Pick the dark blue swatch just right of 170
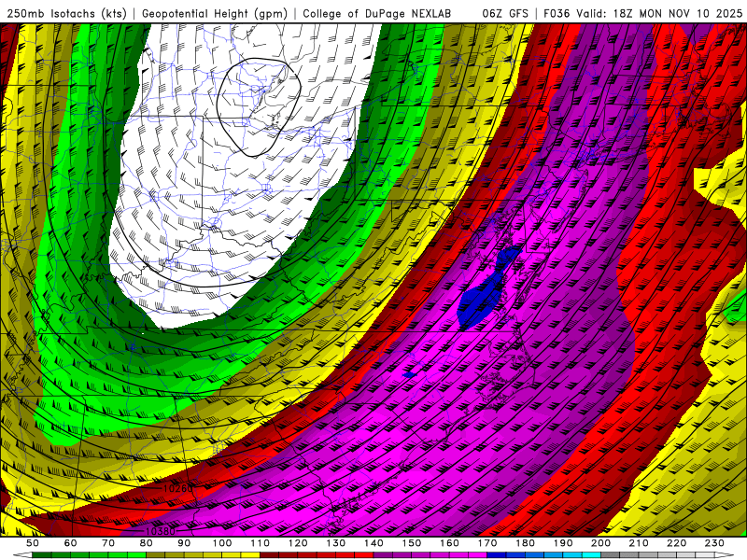 pyautogui.click(x=497, y=555)
